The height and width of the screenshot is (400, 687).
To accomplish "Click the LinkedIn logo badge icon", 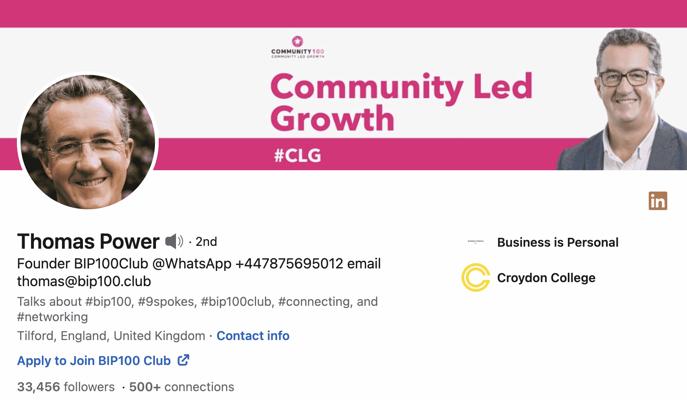I will click(658, 201).
